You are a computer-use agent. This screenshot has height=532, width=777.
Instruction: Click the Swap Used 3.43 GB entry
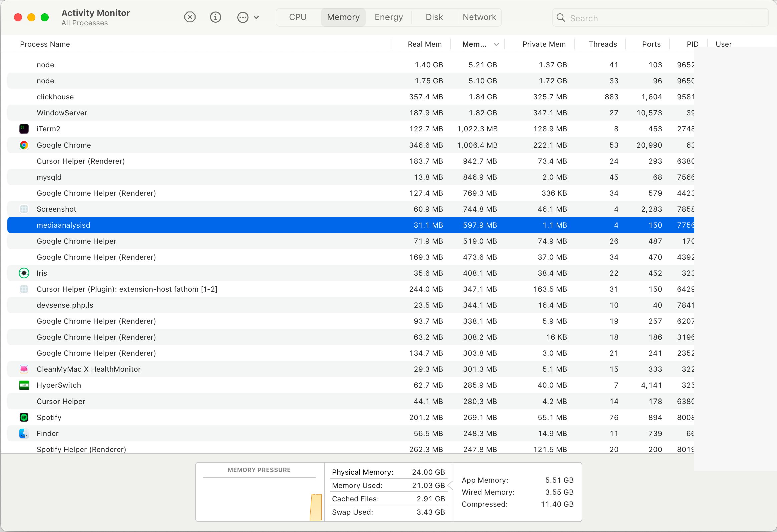click(388, 512)
